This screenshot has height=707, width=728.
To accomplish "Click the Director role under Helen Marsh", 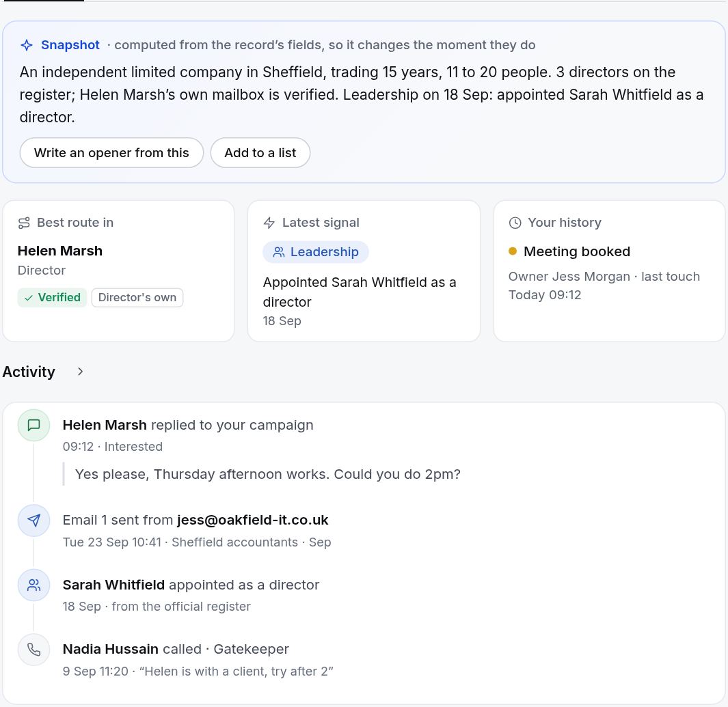I will [x=42, y=271].
